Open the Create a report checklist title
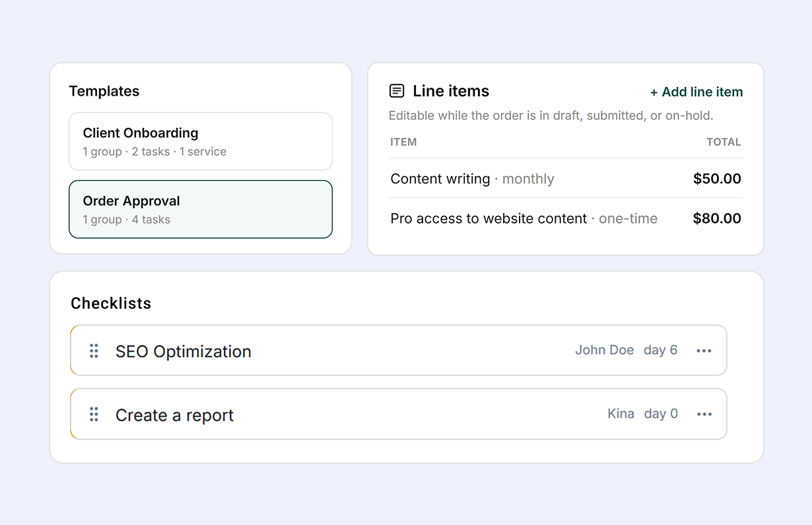This screenshot has height=525, width=812. 174,416
